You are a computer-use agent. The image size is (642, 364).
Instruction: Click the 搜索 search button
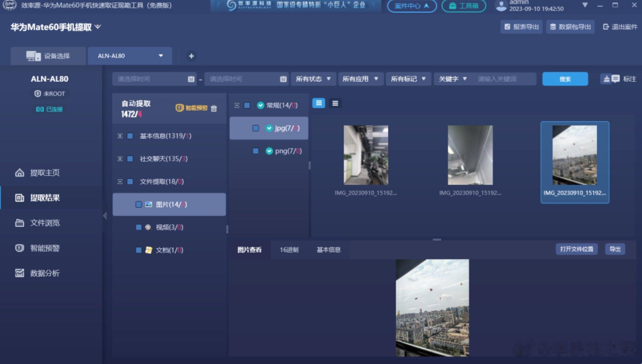pos(565,79)
